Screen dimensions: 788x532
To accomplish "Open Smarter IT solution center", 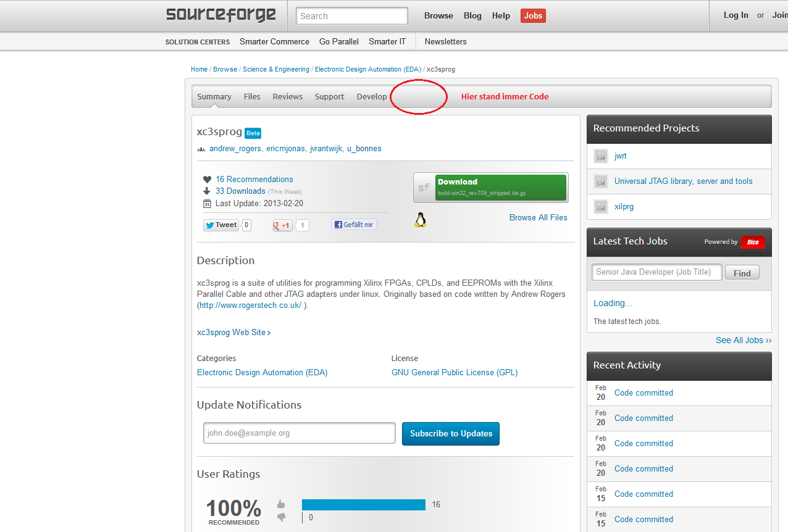I will (x=387, y=42).
